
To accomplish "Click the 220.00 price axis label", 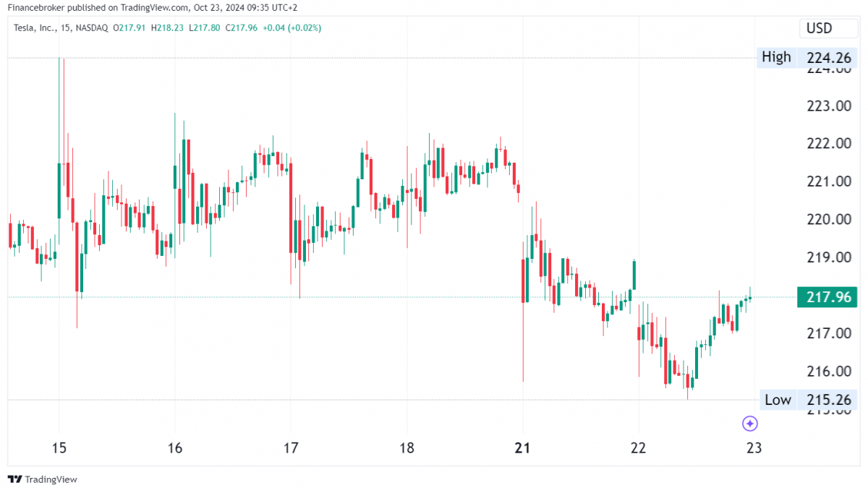I will click(828, 220).
